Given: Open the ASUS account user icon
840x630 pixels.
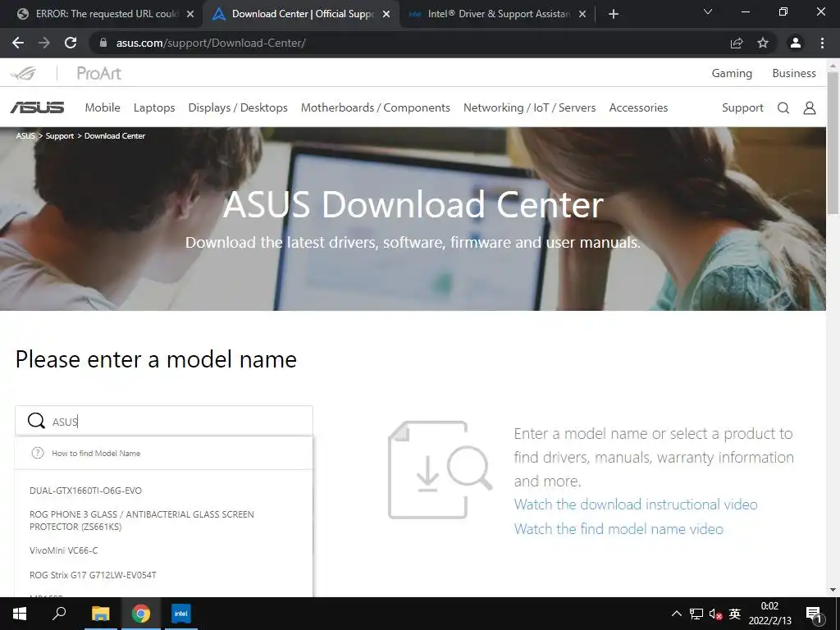Looking at the screenshot, I should [810, 108].
